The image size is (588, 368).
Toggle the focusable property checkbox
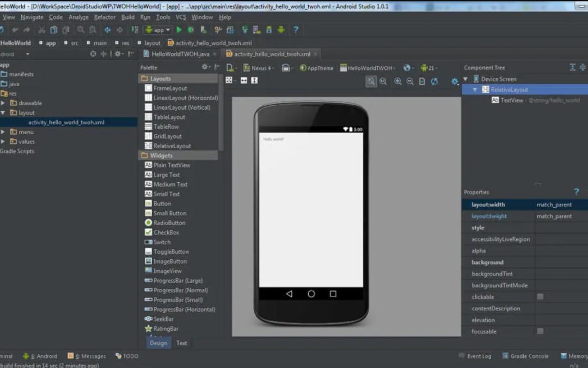coord(540,331)
